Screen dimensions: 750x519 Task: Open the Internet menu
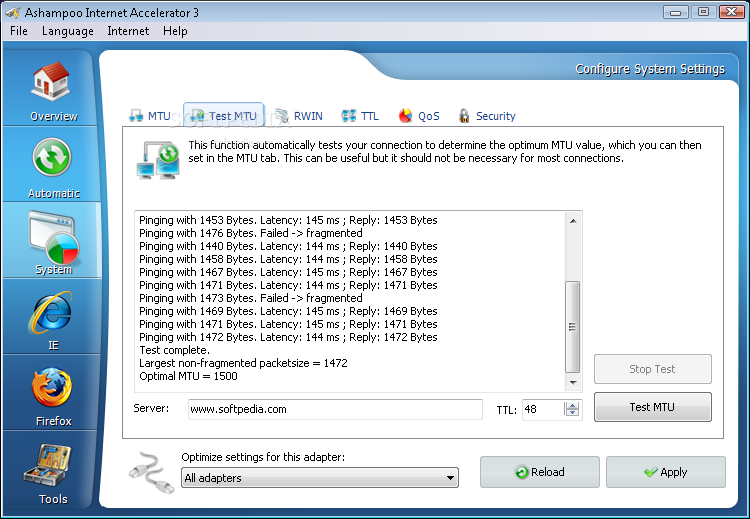[128, 31]
